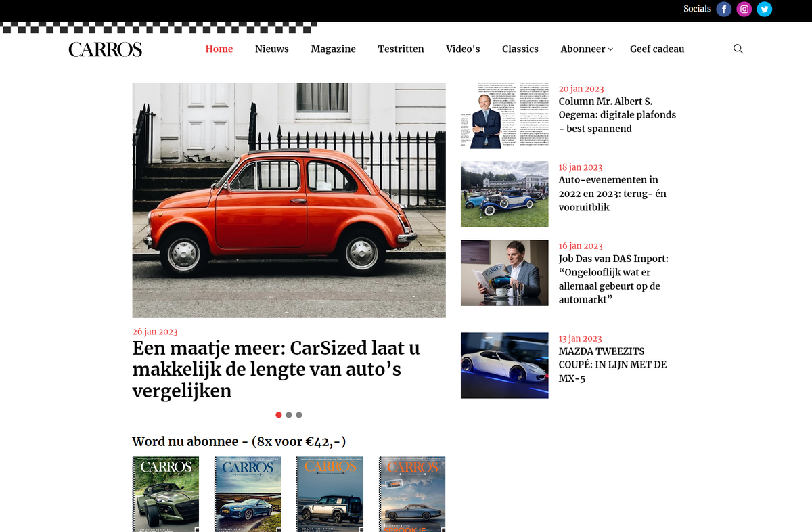This screenshot has width=812, height=532.
Task: Click the search magnifier icon
Action: pos(738,49)
